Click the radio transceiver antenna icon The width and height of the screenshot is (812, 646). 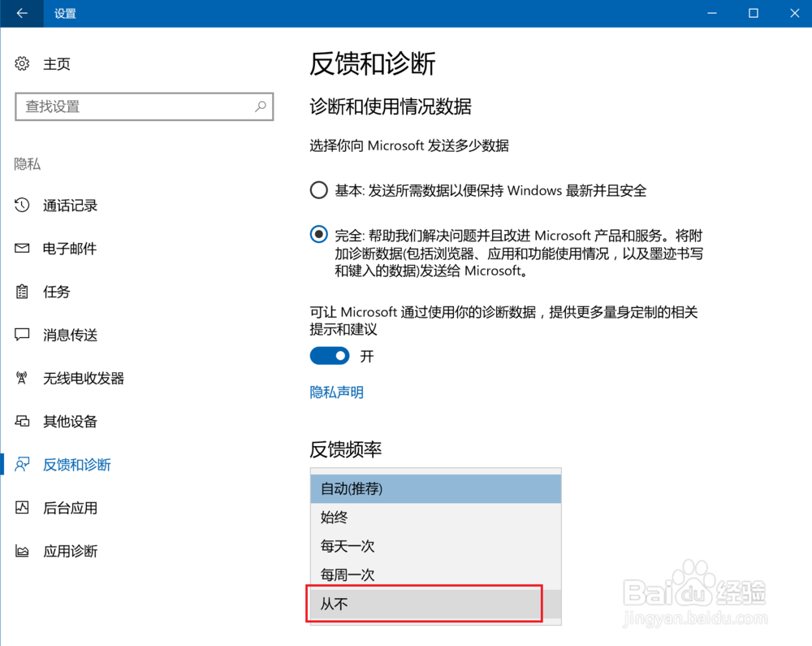click(22, 378)
